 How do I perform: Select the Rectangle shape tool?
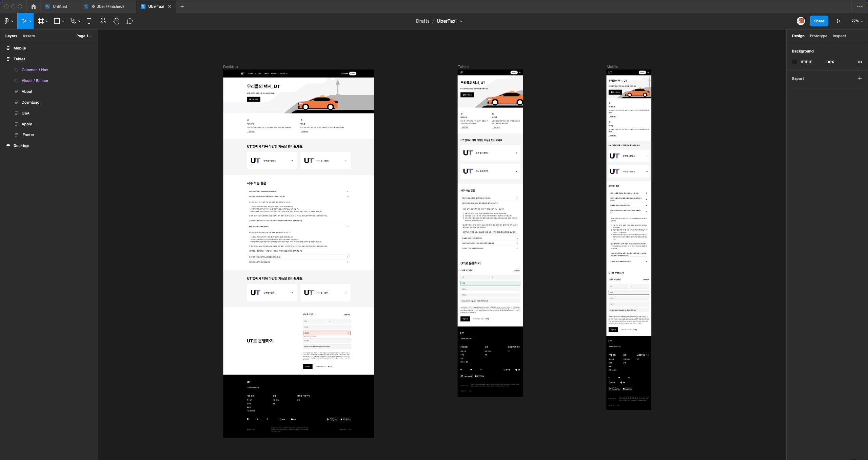(57, 21)
